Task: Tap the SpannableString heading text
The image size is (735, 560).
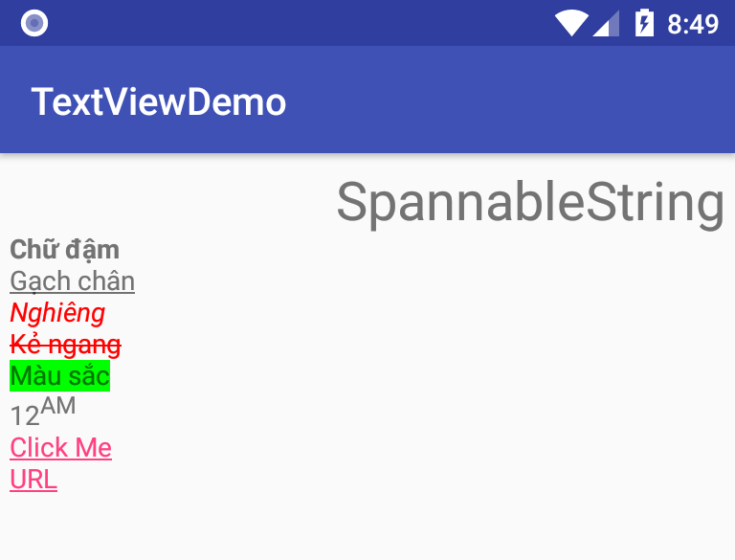Action: point(530,204)
